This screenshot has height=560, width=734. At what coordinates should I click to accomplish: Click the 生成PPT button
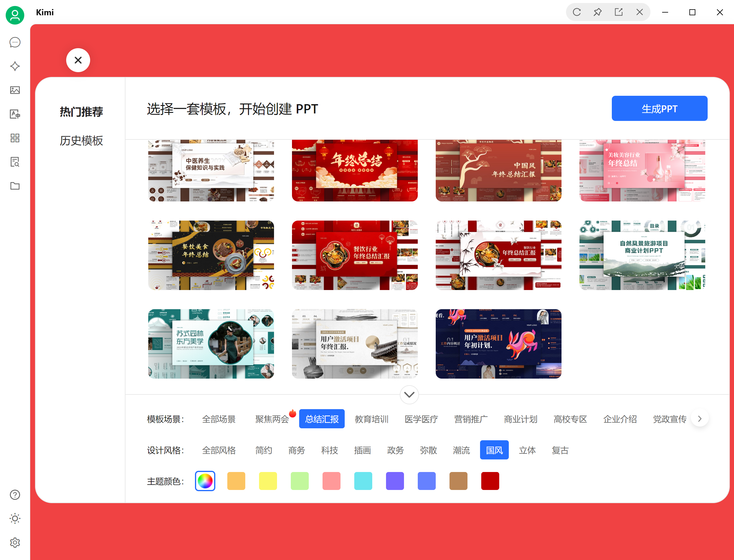point(659,109)
